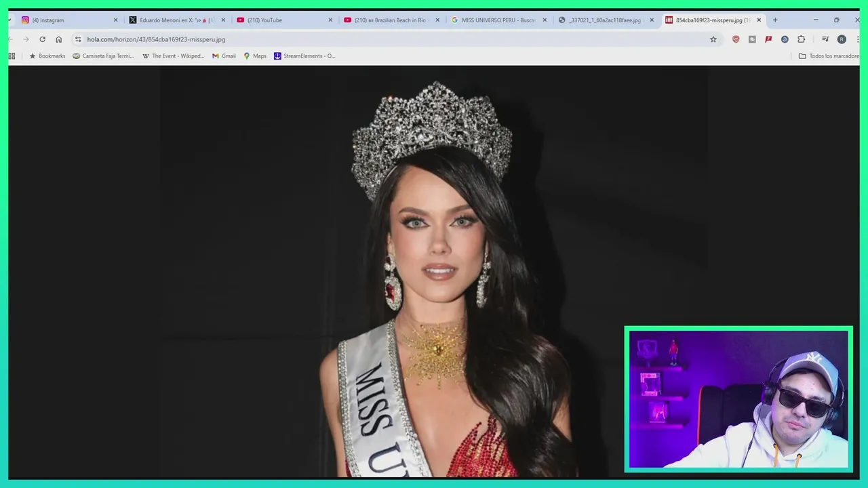Open the Camiseta Faja Termi... bookmark
The width and height of the screenshot is (868, 488).
click(x=103, y=56)
